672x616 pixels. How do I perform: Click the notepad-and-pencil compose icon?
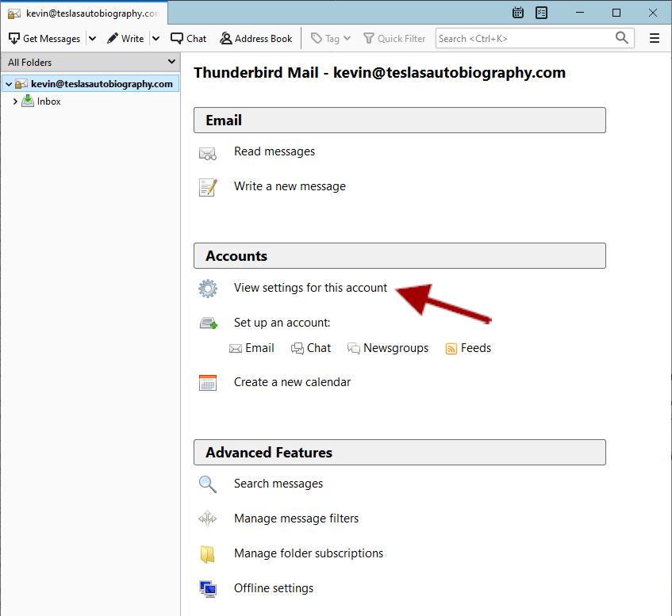pyautogui.click(x=208, y=187)
